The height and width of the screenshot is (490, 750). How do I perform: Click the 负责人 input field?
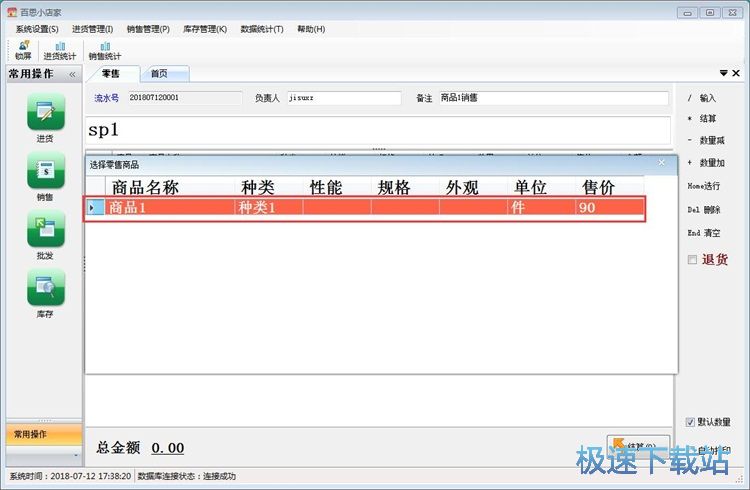click(x=344, y=98)
